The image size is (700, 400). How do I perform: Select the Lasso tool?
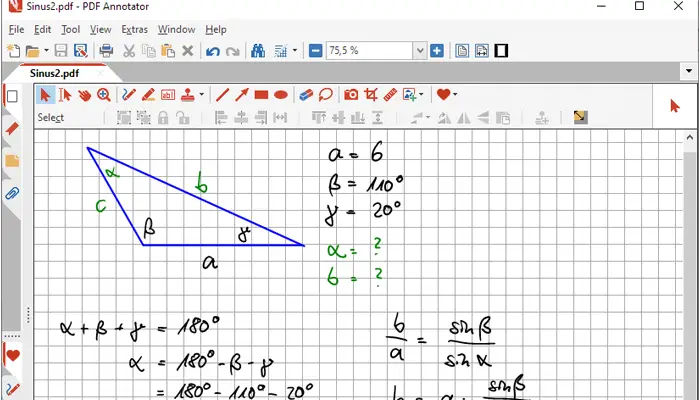pyautogui.click(x=326, y=95)
